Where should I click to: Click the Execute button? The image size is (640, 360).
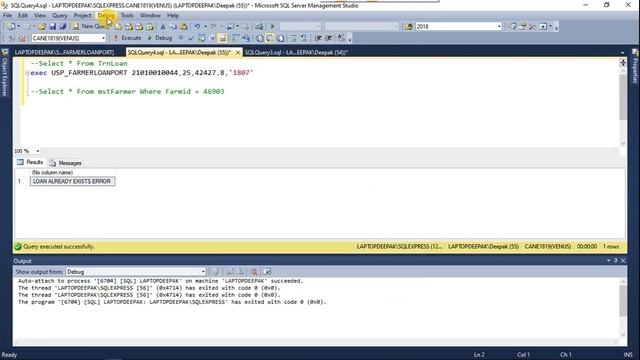click(x=127, y=38)
